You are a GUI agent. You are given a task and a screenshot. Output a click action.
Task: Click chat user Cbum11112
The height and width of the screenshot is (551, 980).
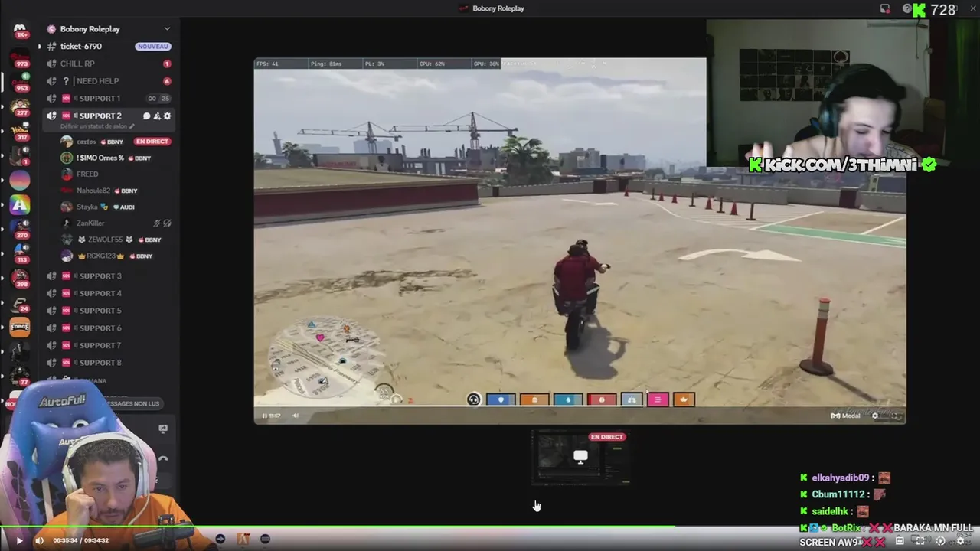click(x=838, y=494)
